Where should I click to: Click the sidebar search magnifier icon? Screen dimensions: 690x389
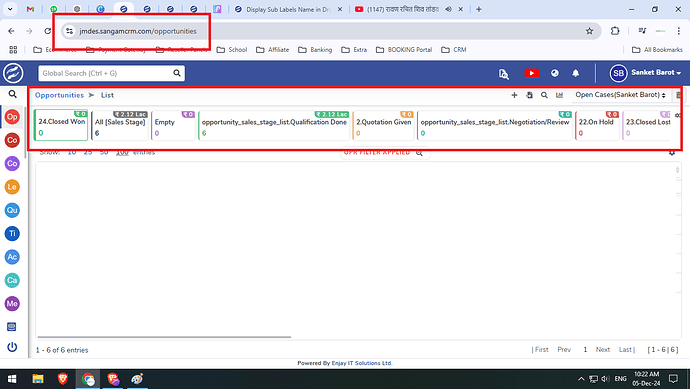(x=12, y=94)
